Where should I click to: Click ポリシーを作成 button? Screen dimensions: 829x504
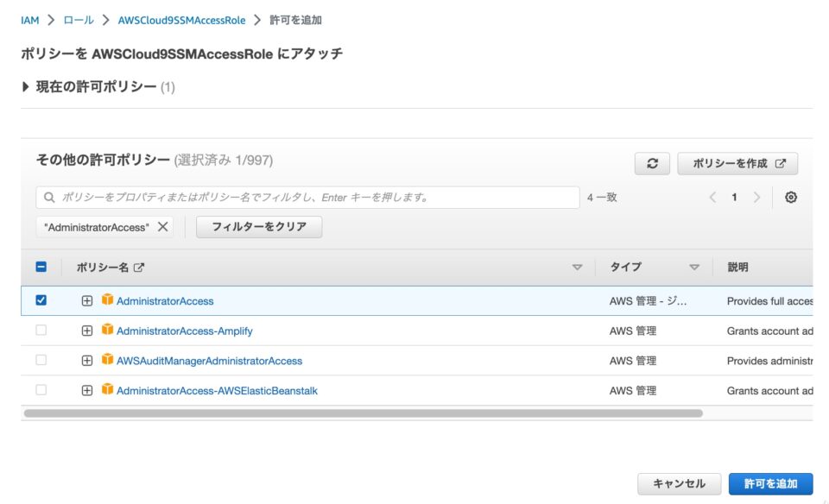pyautogui.click(x=737, y=164)
